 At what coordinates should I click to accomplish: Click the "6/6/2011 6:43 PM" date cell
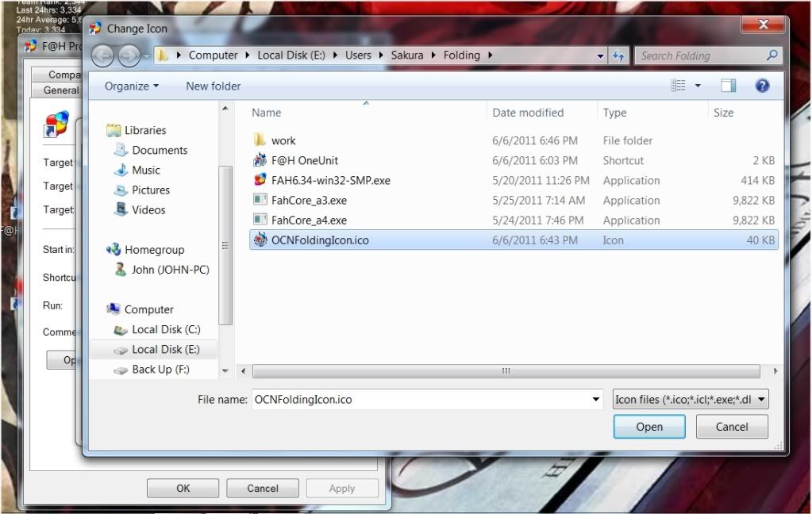[535, 240]
